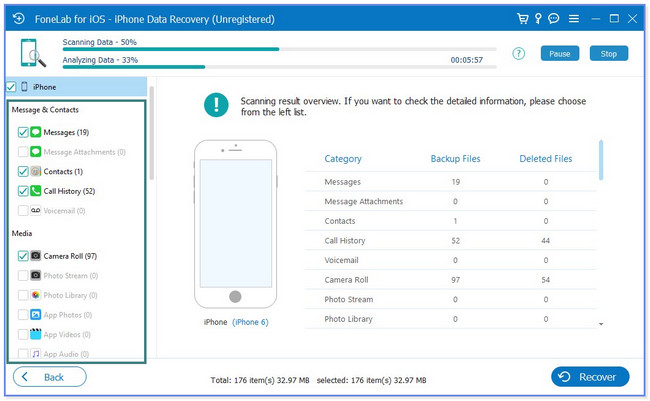650x401 pixels.
Task: Click the teal exclamation info icon
Action: pos(216,105)
